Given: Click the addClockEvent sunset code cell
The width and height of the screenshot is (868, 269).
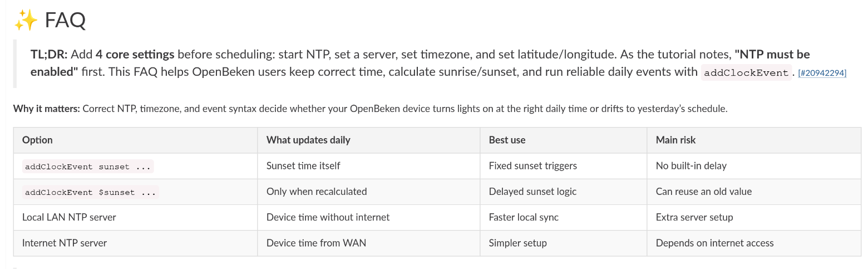Looking at the screenshot, I should click(x=88, y=166).
